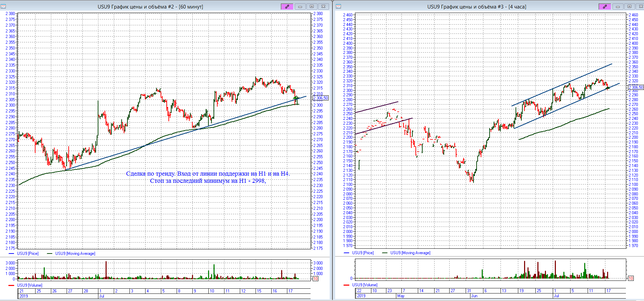This screenshot has height=301, width=644.
Task: Select USU9 [Volume] legend in 4-hour chart
Action: click(x=365, y=285)
